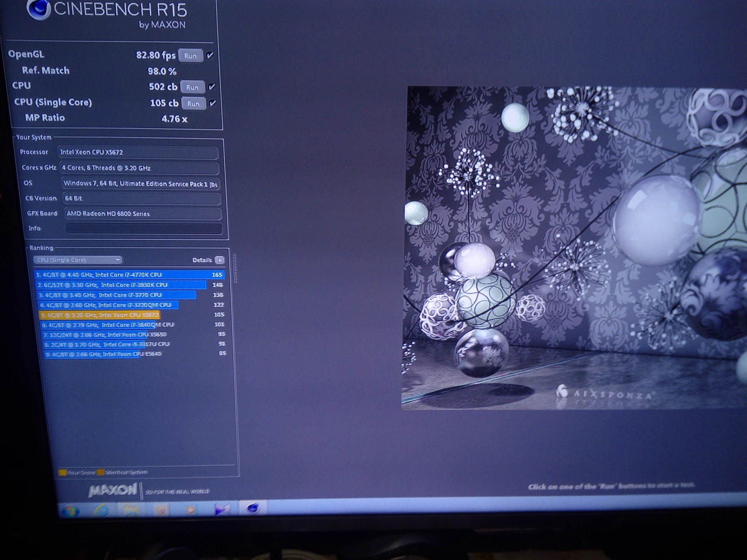Run the multi-core CPU benchmark
This screenshot has width=747, height=560.
click(x=192, y=87)
